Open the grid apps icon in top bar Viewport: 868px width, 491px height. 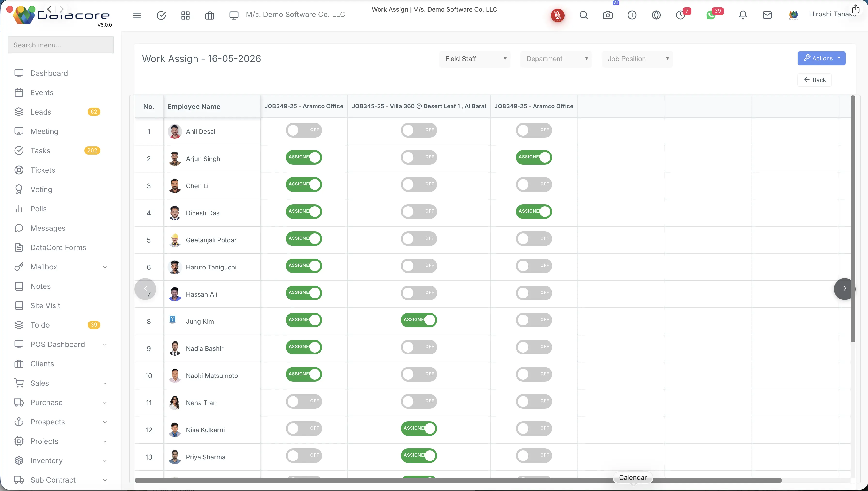coord(186,15)
